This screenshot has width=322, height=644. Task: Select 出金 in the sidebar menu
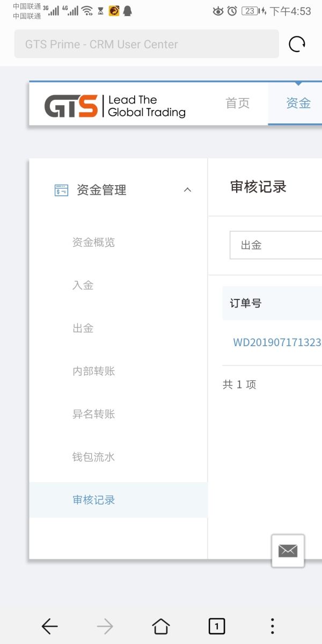coord(83,328)
